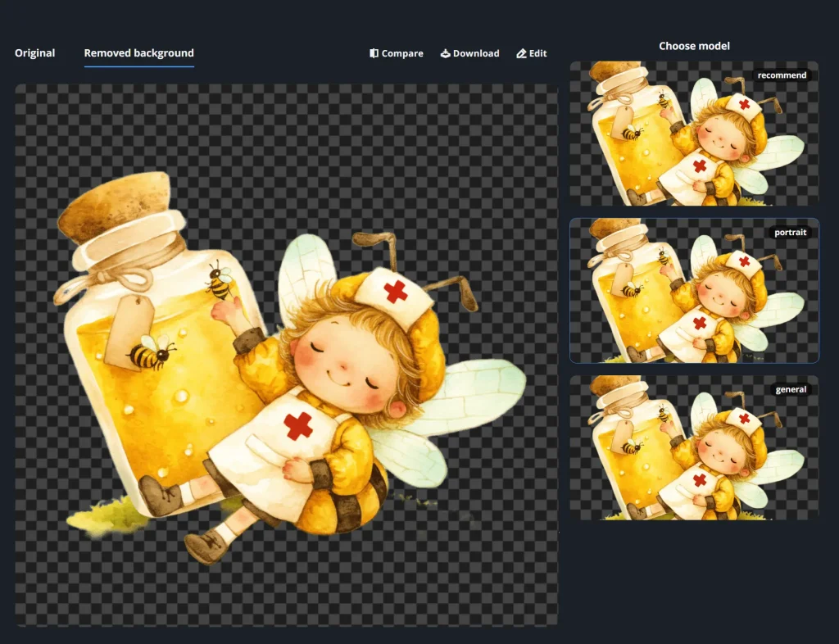Select the general model thumbnail
839x644 pixels.
point(693,447)
